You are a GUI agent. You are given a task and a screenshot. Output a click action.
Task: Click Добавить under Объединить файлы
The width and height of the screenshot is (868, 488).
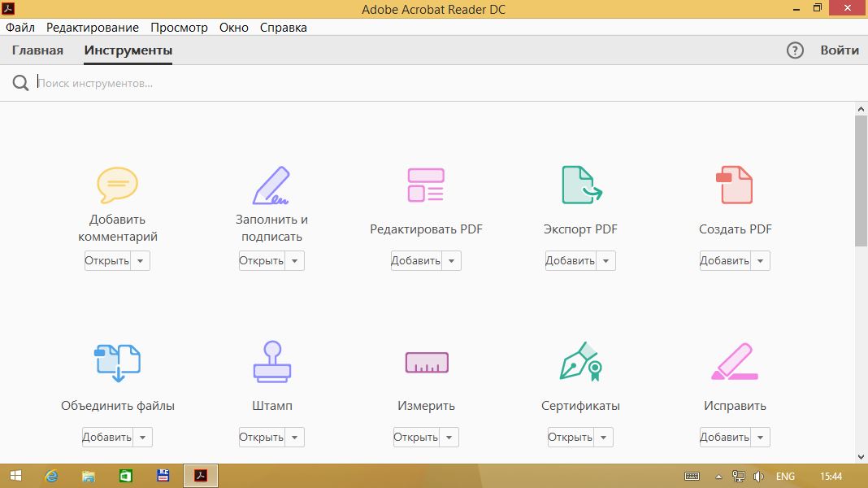pyautogui.click(x=106, y=437)
